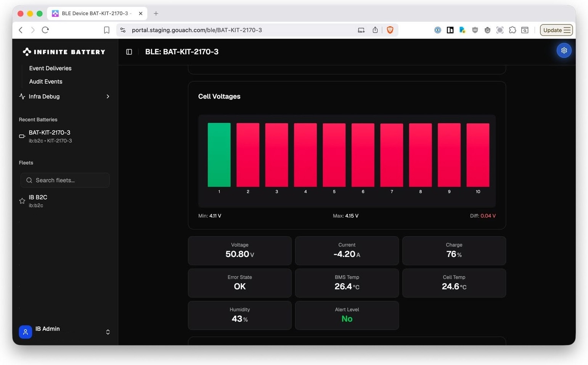
Task: Click the cell 7 voltage bar
Action: tap(392, 155)
